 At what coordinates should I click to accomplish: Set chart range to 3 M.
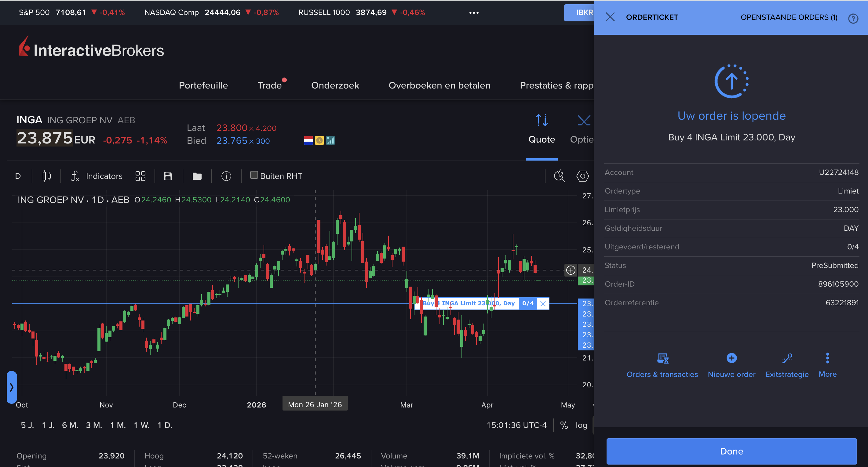click(94, 425)
